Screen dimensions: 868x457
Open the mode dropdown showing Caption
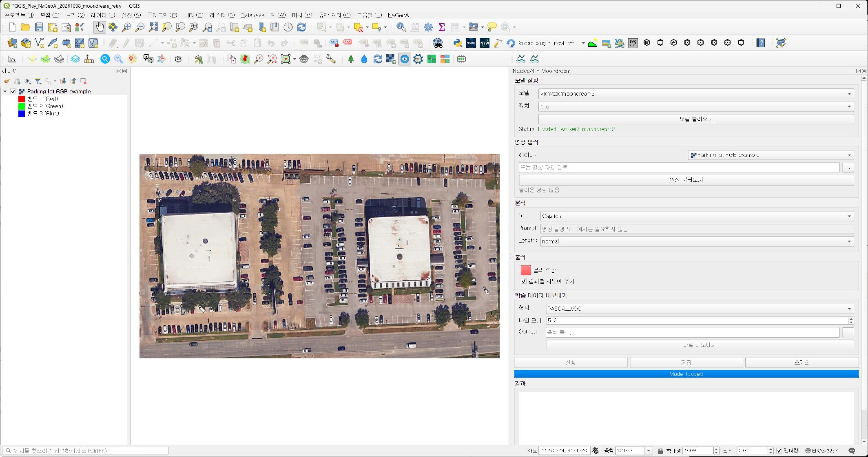coord(697,216)
